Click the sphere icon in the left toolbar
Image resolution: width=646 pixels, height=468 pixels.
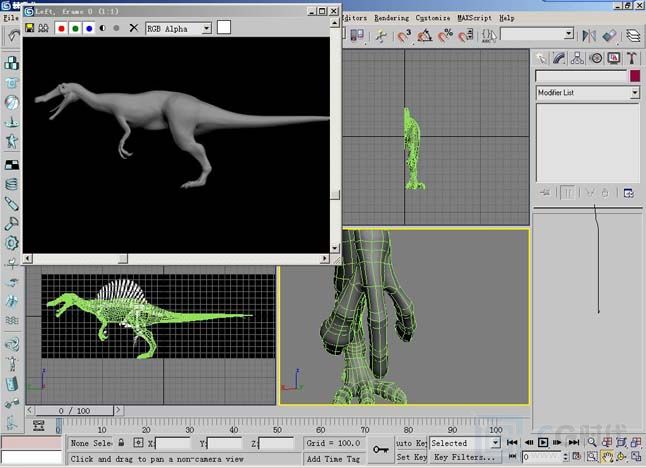12,102
